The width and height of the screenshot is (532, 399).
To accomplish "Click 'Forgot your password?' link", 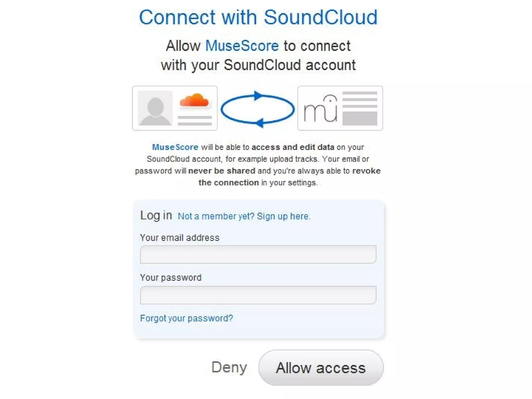I will 187,318.
